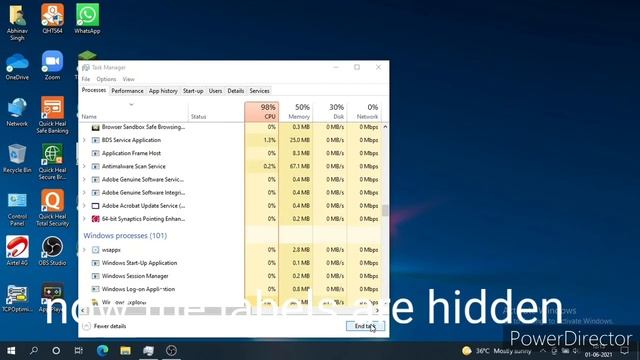Image resolution: width=640 pixels, height=360 pixels.
Task: Switch to the Performance tab
Action: [127, 91]
